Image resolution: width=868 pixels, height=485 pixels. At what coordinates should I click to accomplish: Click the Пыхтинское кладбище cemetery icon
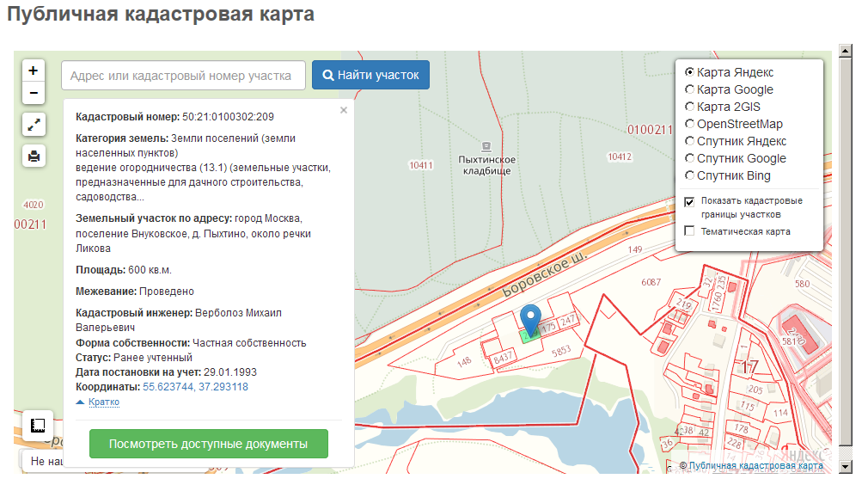click(486, 147)
